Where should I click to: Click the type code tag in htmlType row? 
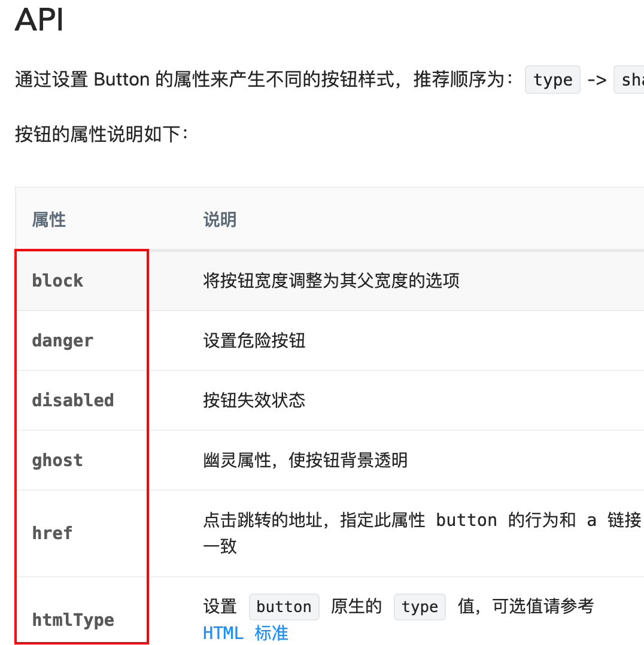[420, 607]
